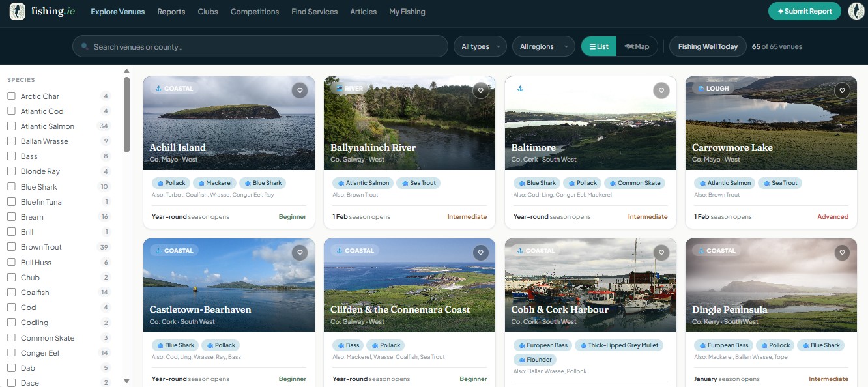868x387 pixels.
Task: Click the Sea Trout tag on Ballynahinch River
Action: click(x=418, y=183)
